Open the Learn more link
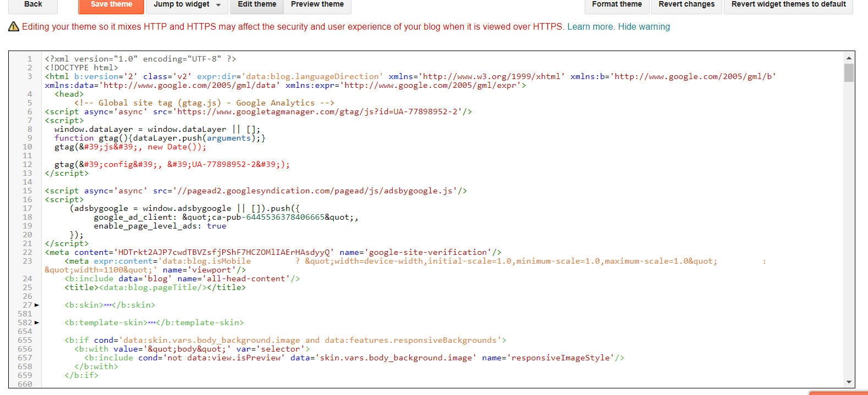 591,26
